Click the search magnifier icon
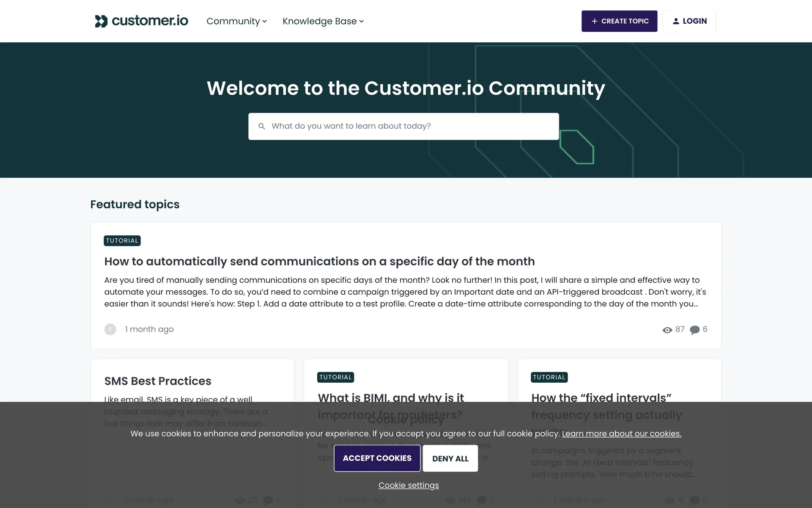 pos(262,126)
